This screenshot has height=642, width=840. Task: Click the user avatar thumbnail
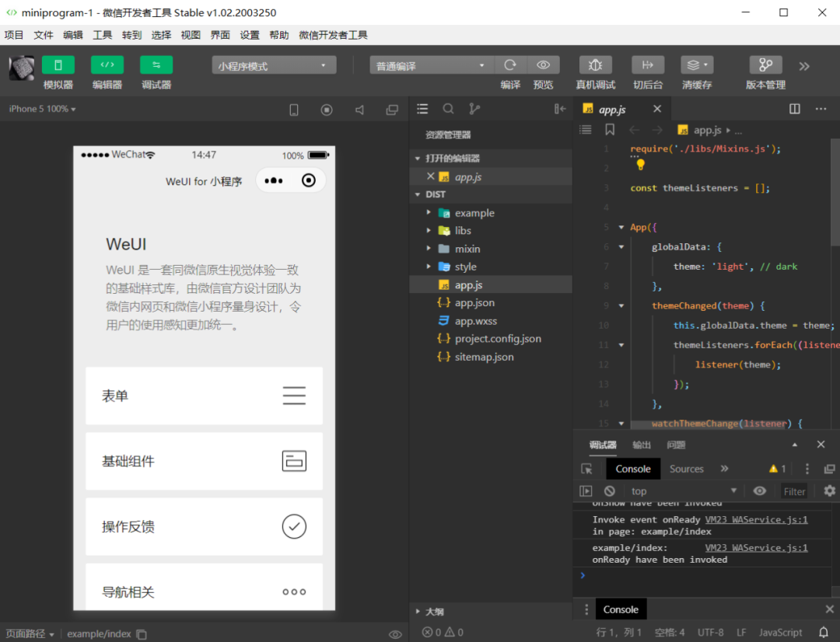tap(22, 68)
